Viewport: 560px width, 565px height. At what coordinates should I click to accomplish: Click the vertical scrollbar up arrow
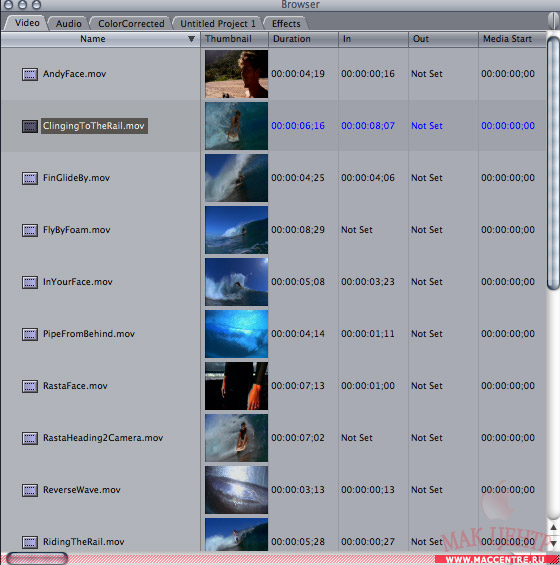coord(554,528)
